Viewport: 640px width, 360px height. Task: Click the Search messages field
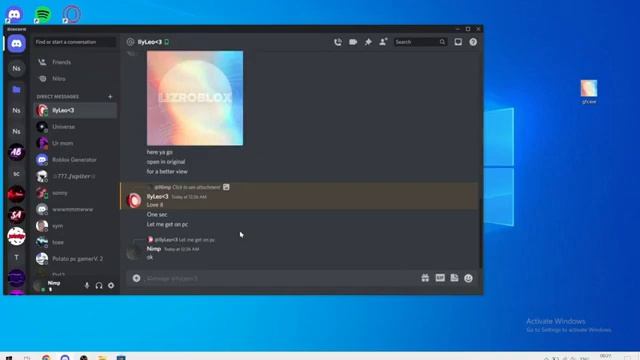pyautogui.click(x=420, y=42)
